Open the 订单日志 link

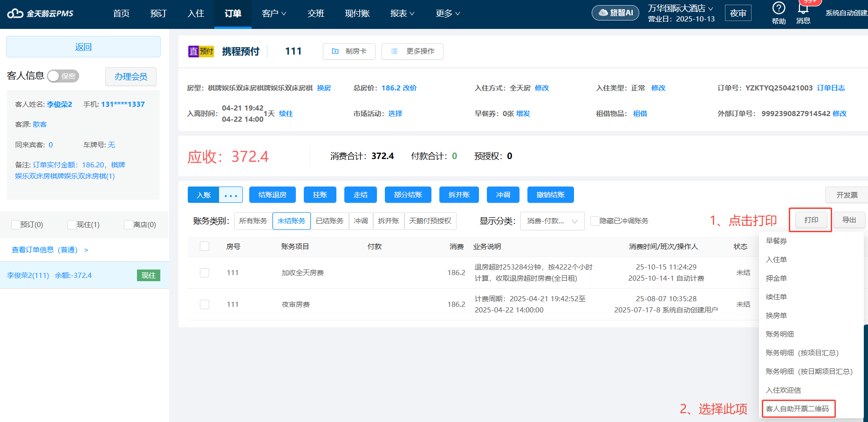point(831,88)
